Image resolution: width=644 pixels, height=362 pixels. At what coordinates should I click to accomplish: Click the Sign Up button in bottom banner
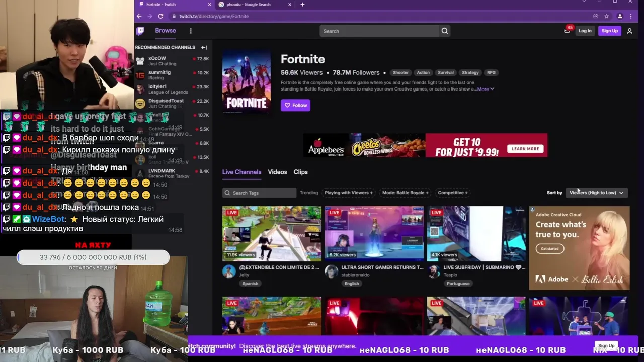tap(606, 346)
